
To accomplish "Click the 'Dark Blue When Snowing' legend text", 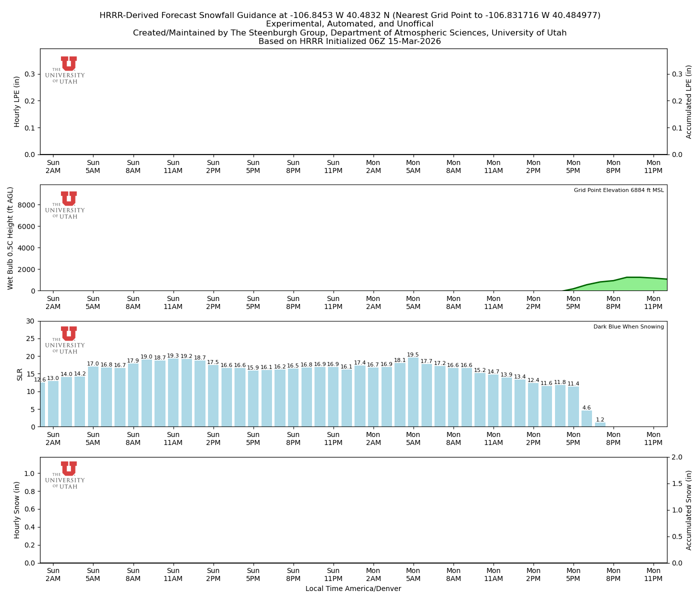I will (x=628, y=327).
